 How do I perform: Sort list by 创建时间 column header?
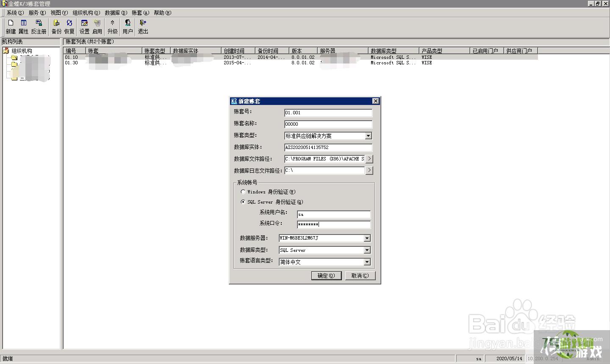point(238,51)
